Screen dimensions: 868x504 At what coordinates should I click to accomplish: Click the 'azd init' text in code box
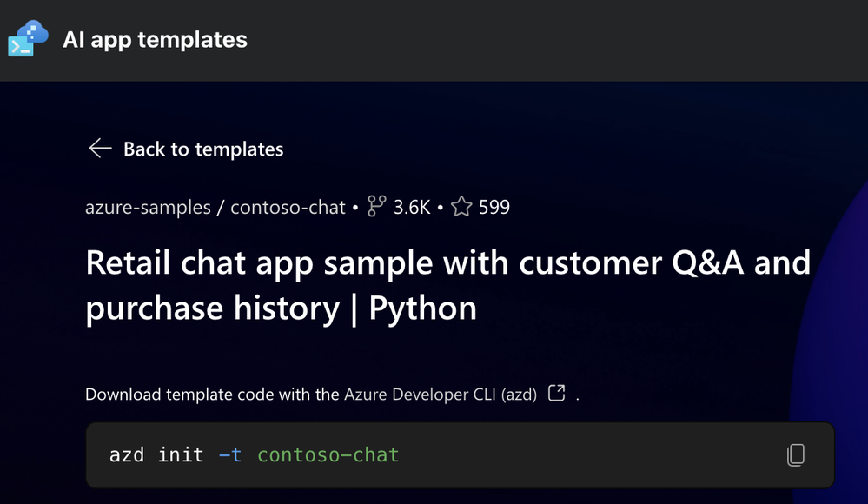[x=156, y=454]
